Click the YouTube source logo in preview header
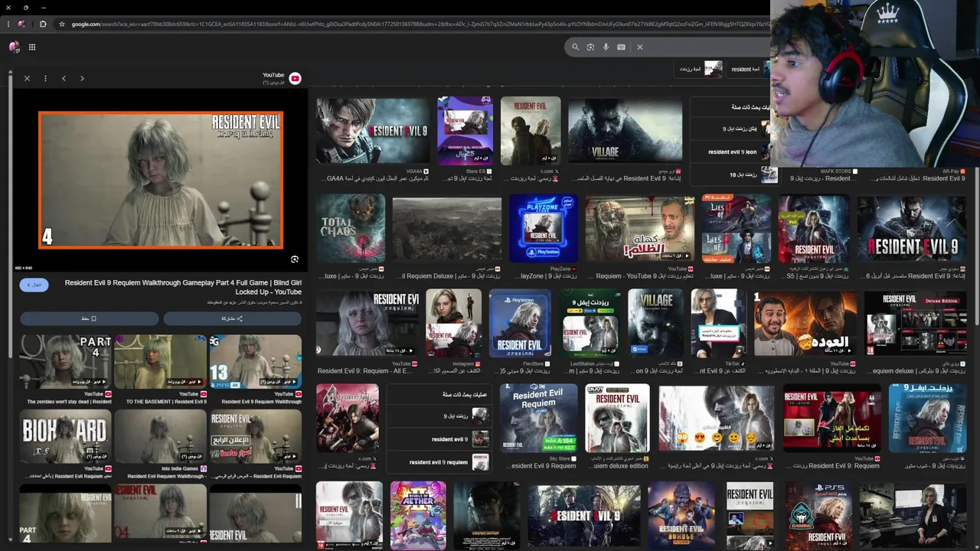 point(295,78)
